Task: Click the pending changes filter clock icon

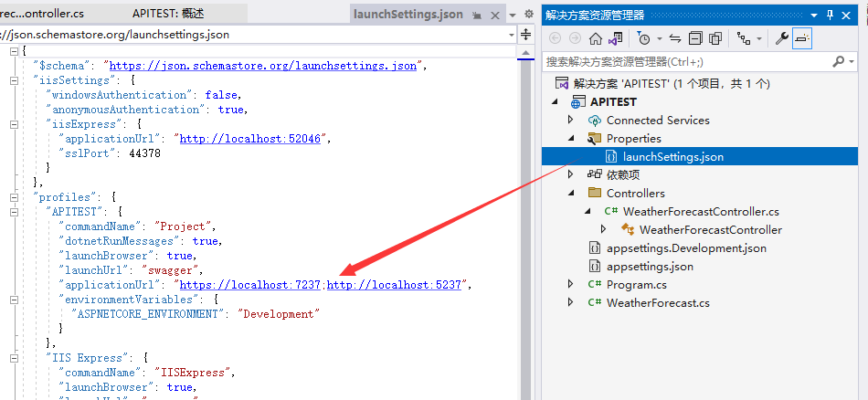Action: tap(644, 38)
